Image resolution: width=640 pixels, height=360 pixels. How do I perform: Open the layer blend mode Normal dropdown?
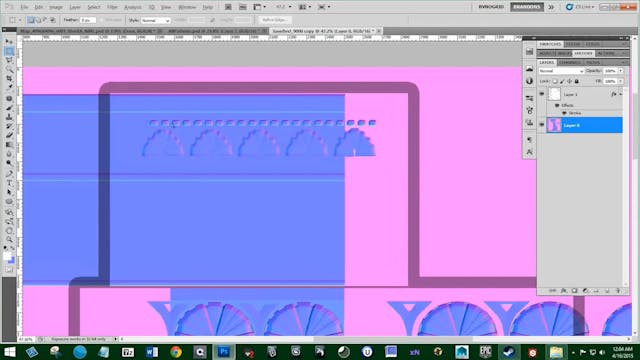tap(561, 71)
